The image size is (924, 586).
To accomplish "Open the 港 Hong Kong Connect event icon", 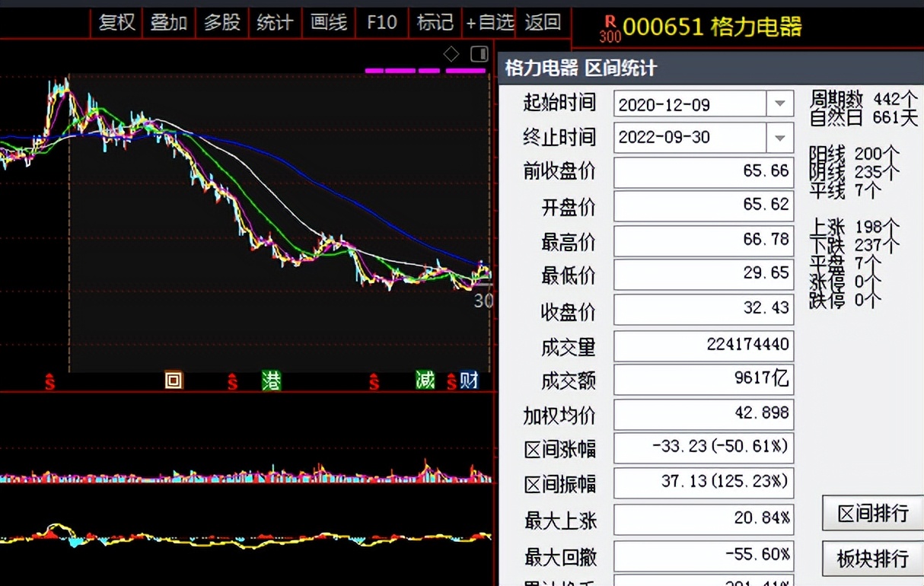I will [271, 380].
